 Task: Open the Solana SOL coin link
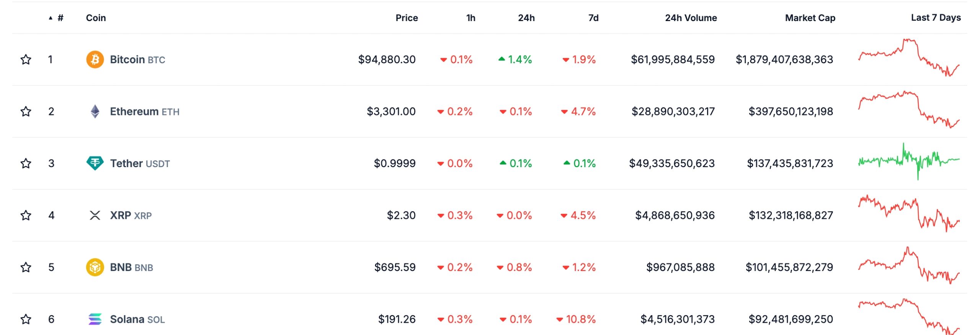(137, 319)
